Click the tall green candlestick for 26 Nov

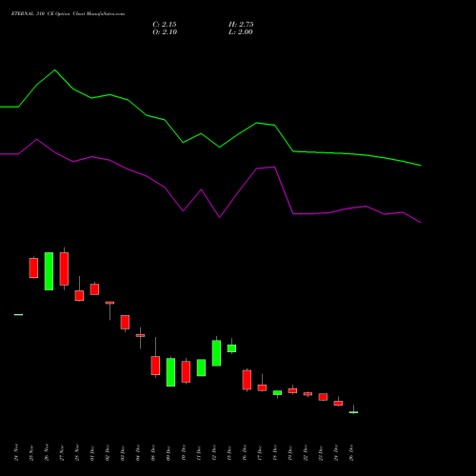[49, 271]
